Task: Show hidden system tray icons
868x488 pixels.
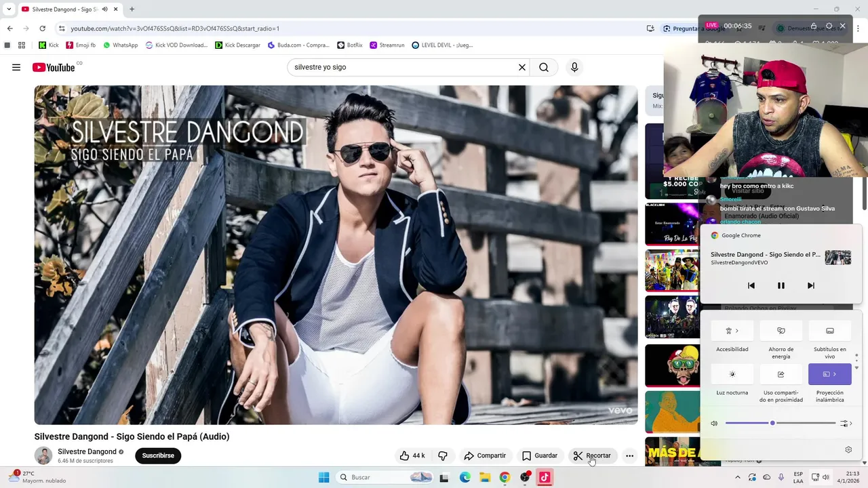Action: [738, 477]
